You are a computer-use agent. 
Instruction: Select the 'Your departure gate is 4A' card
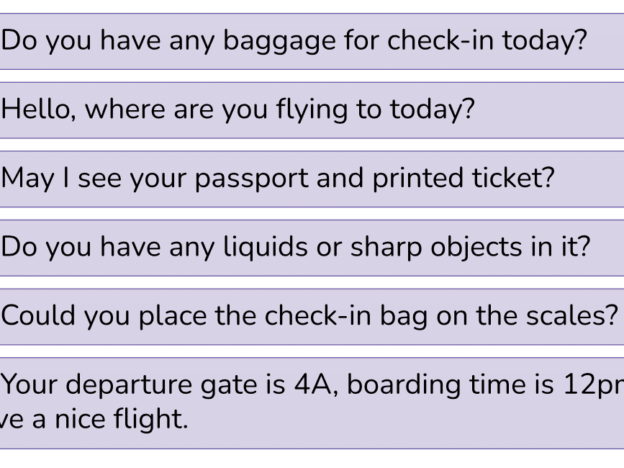pyautogui.click(x=312, y=403)
